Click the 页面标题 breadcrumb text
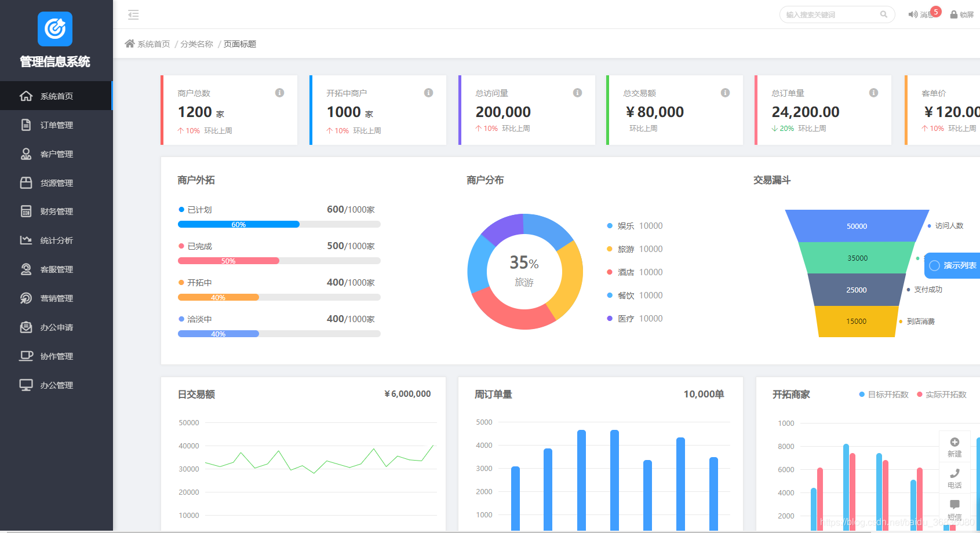Screen dimensions: 980x533 tap(240, 44)
